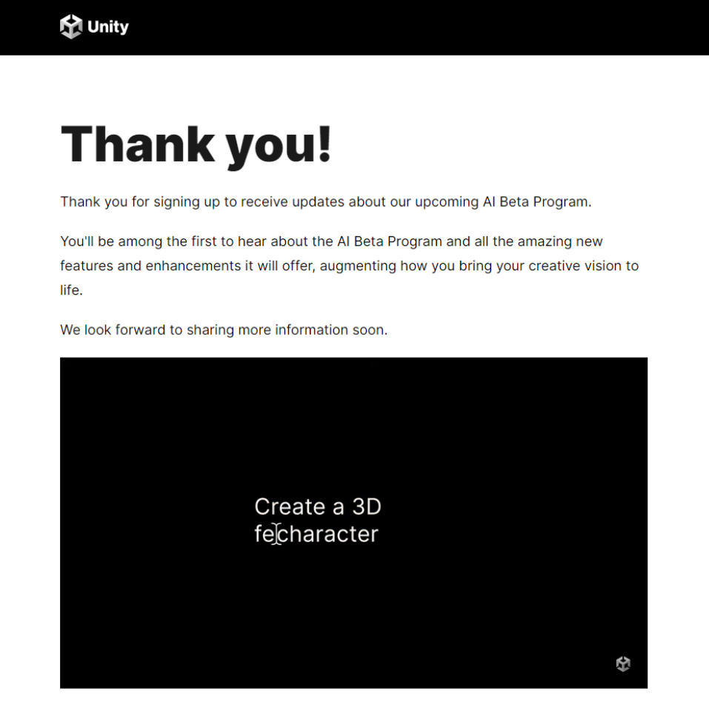Click the word "soon." in last sentence
Viewport: 709px width, 728px height.
coord(370,330)
